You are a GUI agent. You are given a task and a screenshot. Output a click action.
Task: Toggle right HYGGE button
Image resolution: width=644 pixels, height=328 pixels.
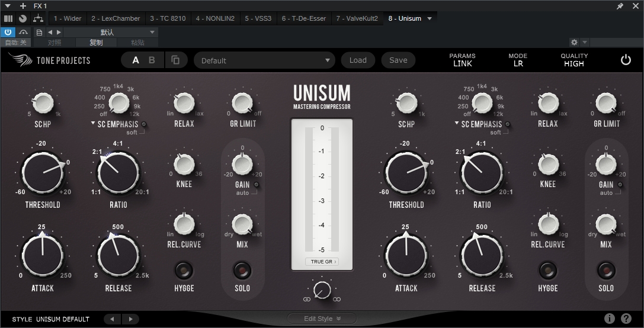click(x=547, y=271)
